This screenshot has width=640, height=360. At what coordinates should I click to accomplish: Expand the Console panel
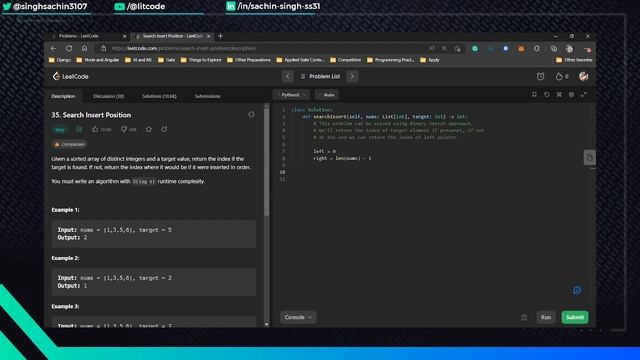[298, 317]
